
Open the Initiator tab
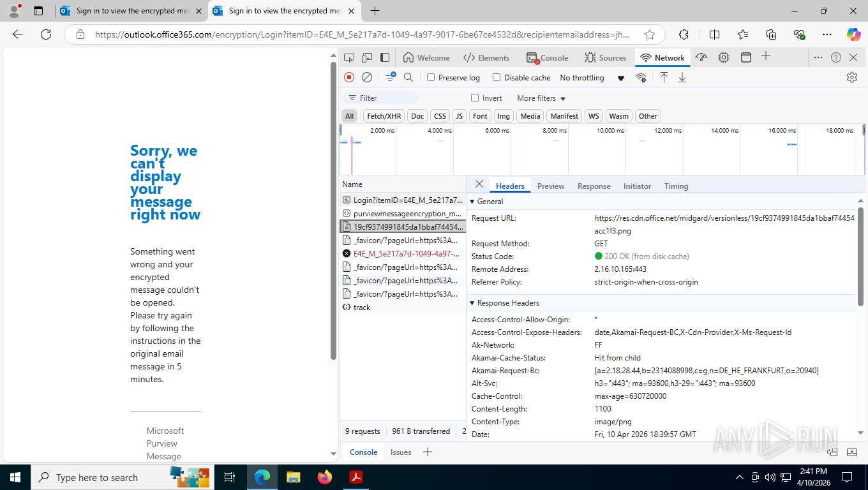[637, 186]
